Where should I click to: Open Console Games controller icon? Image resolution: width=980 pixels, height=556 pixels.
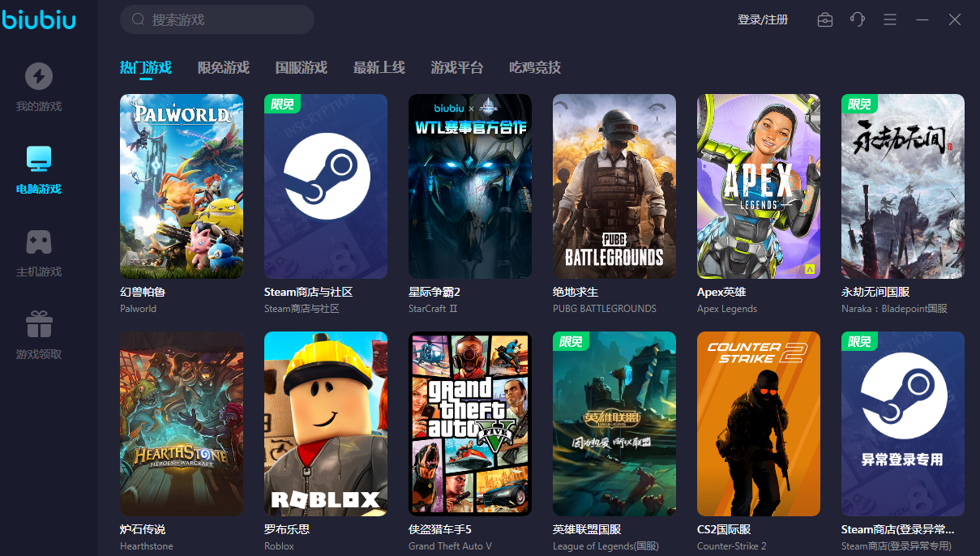(x=39, y=242)
